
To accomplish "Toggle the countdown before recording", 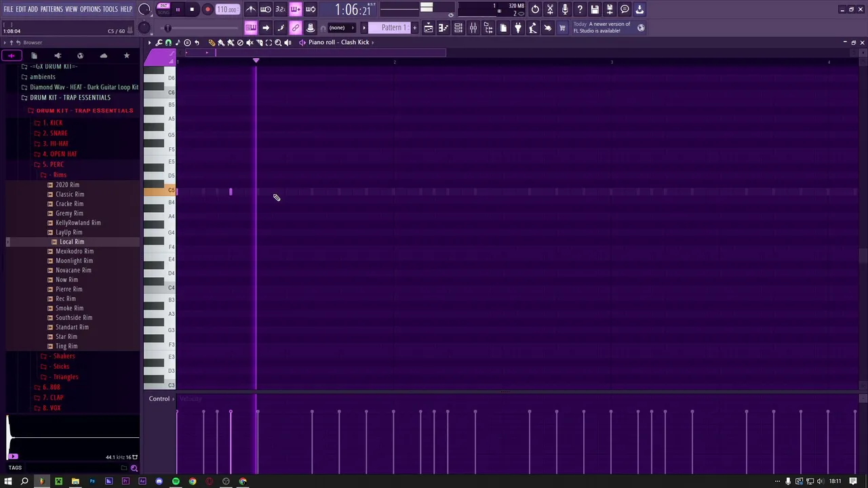I will point(280,9).
